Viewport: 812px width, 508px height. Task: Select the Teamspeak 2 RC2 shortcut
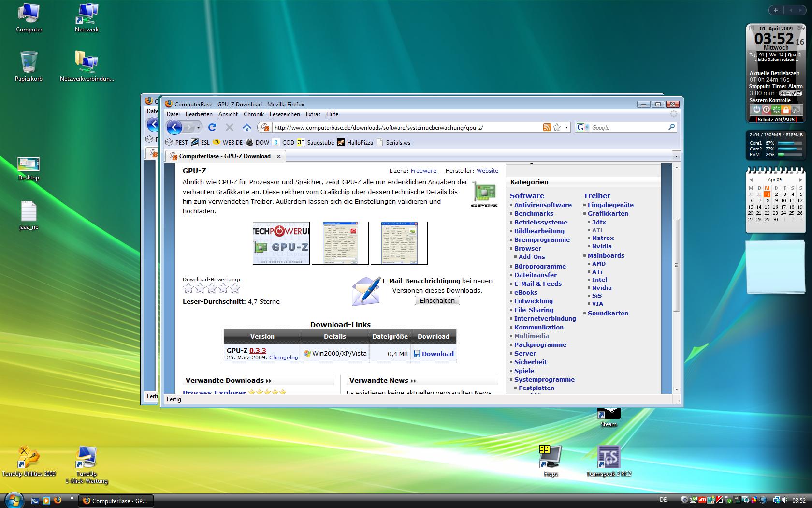pyautogui.click(x=609, y=461)
